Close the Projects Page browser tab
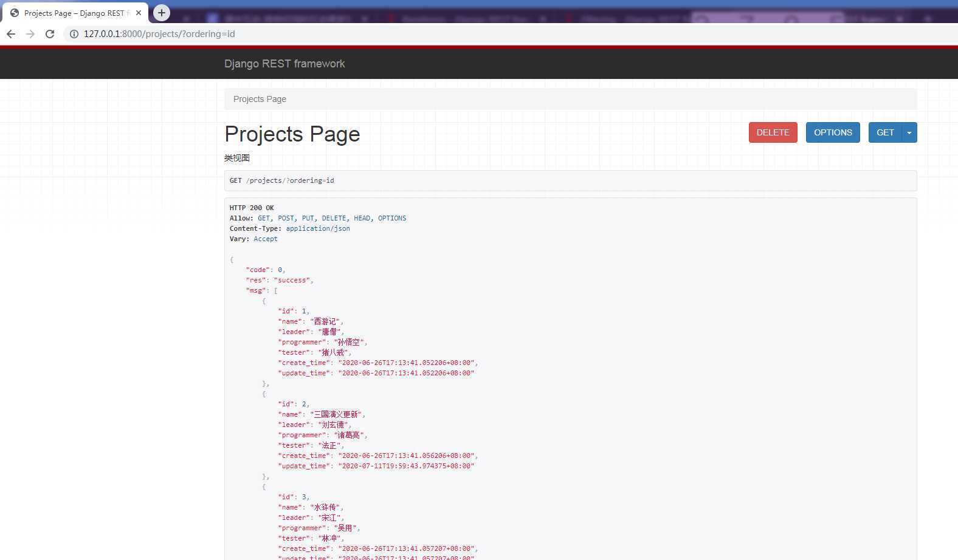Screen dimensions: 958x560 (139, 13)
